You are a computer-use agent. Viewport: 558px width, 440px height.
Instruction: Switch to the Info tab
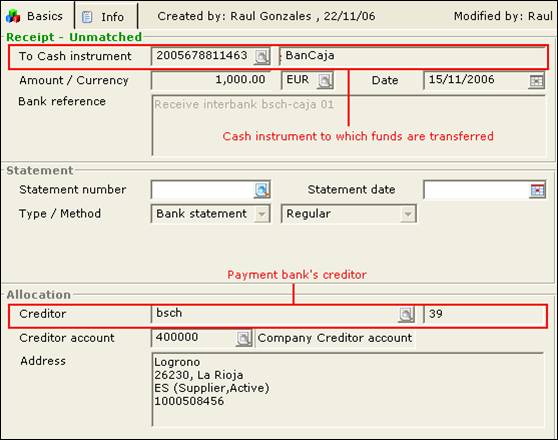(x=106, y=17)
